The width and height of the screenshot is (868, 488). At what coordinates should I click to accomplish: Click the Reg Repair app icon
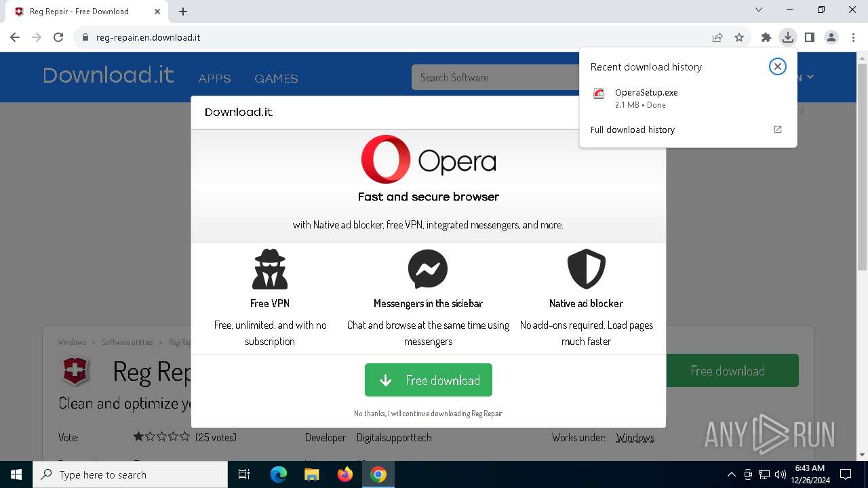tap(76, 371)
